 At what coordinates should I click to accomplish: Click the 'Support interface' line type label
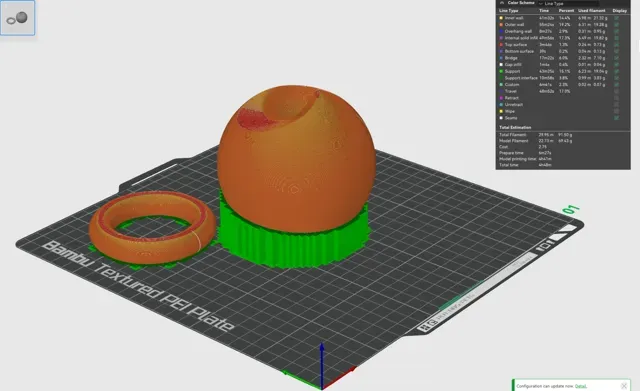tap(521, 78)
